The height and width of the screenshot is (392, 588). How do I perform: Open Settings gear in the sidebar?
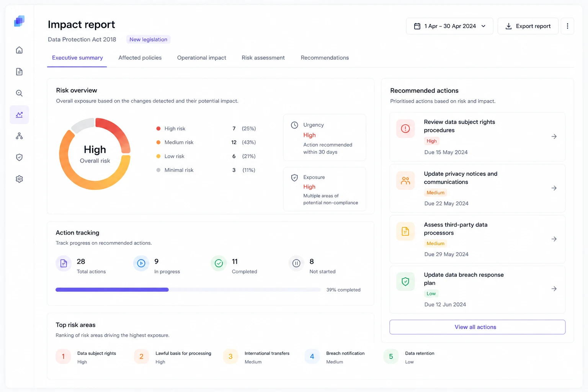pos(19,179)
